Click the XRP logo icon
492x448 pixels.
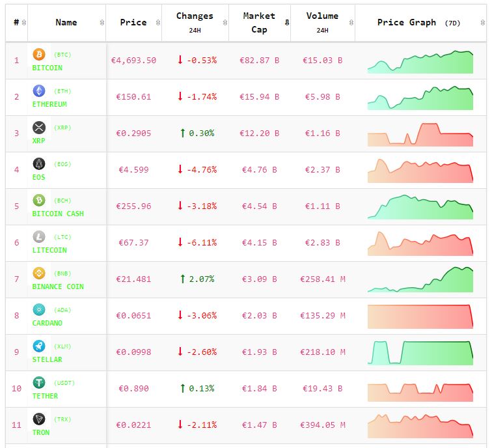pyautogui.click(x=39, y=128)
